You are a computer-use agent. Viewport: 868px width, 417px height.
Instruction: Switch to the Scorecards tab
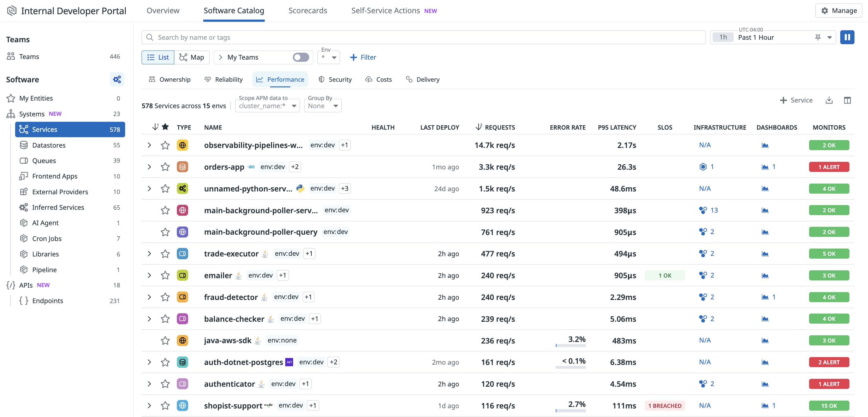pos(307,11)
